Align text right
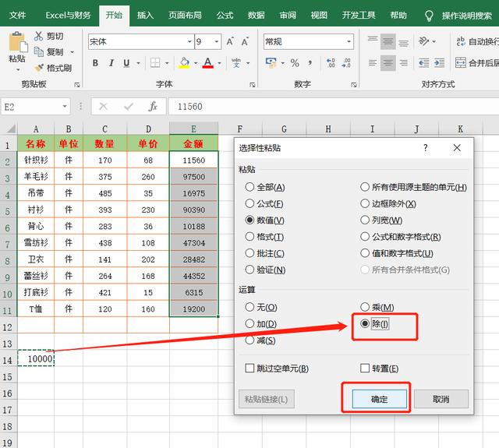This screenshot has width=499, height=448. [x=404, y=63]
